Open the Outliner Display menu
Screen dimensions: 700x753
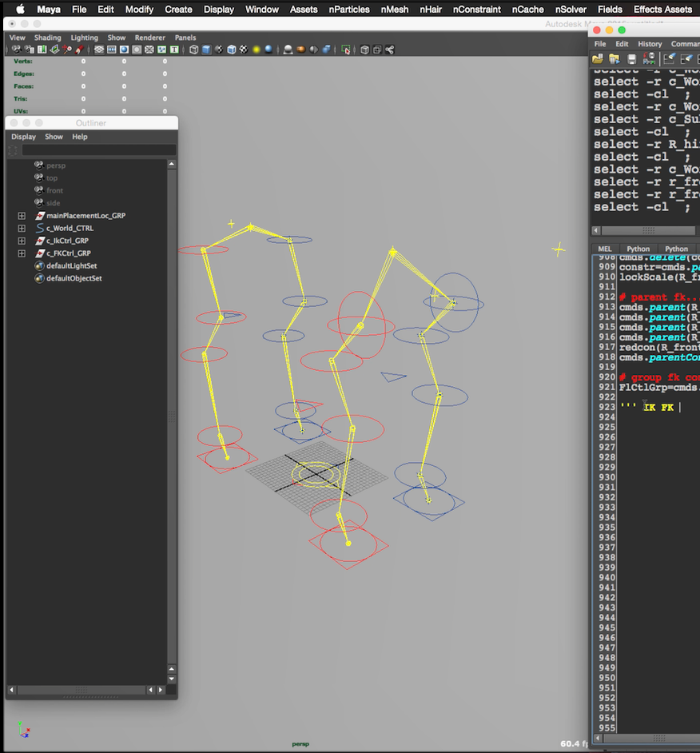[x=23, y=137]
